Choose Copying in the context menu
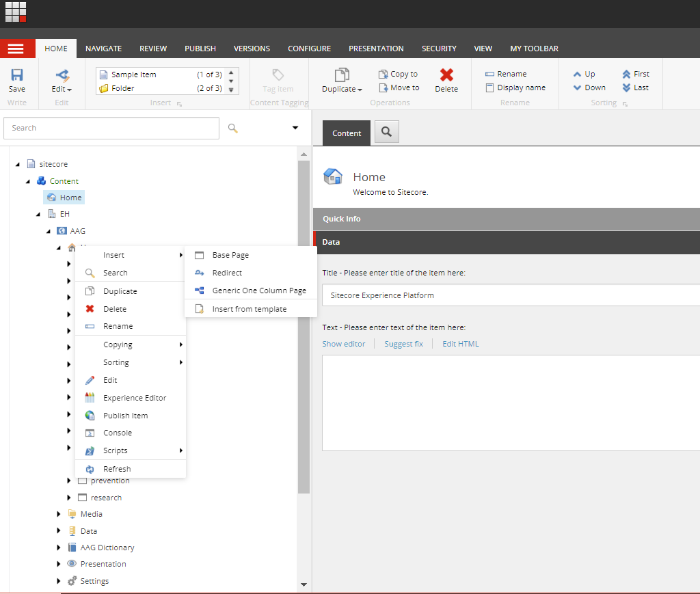This screenshot has height=594, width=700. pos(131,345)
